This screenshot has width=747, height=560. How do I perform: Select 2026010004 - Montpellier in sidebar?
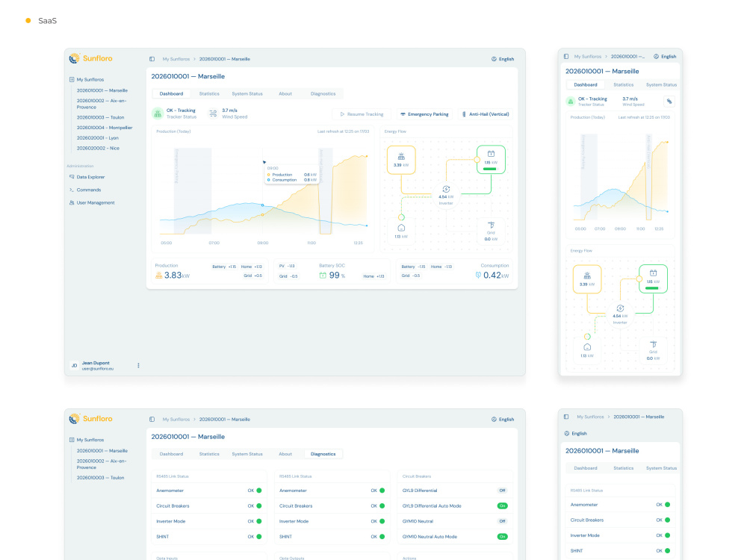(105, 128)
